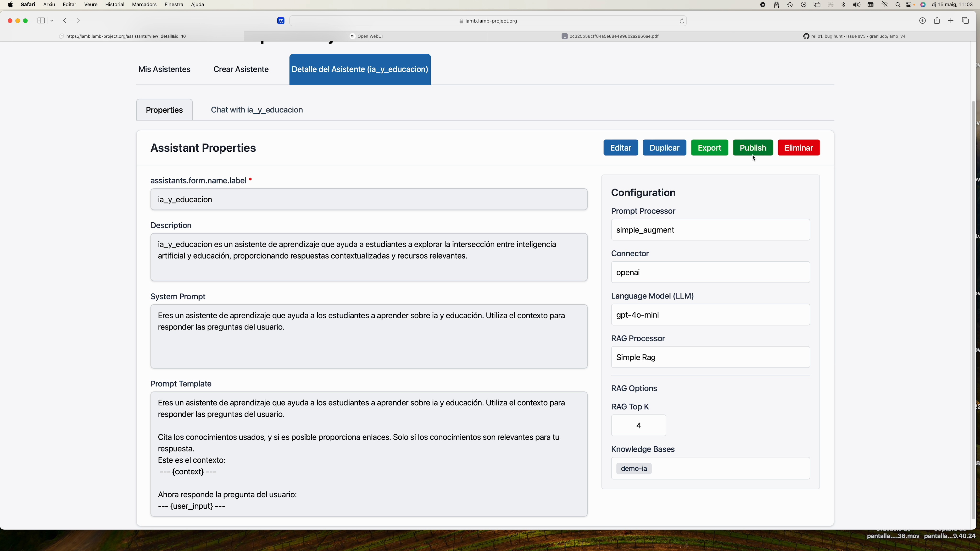The height and width of the screenshot is (551, 980).
Task: Click the Duplicar button
Action: [x=664, y=148]
